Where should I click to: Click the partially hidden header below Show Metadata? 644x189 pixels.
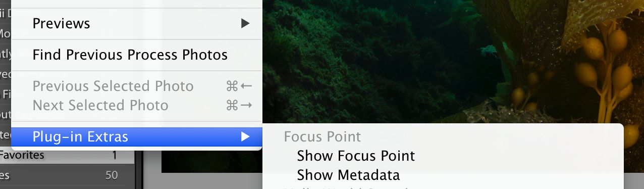[348, 187]
